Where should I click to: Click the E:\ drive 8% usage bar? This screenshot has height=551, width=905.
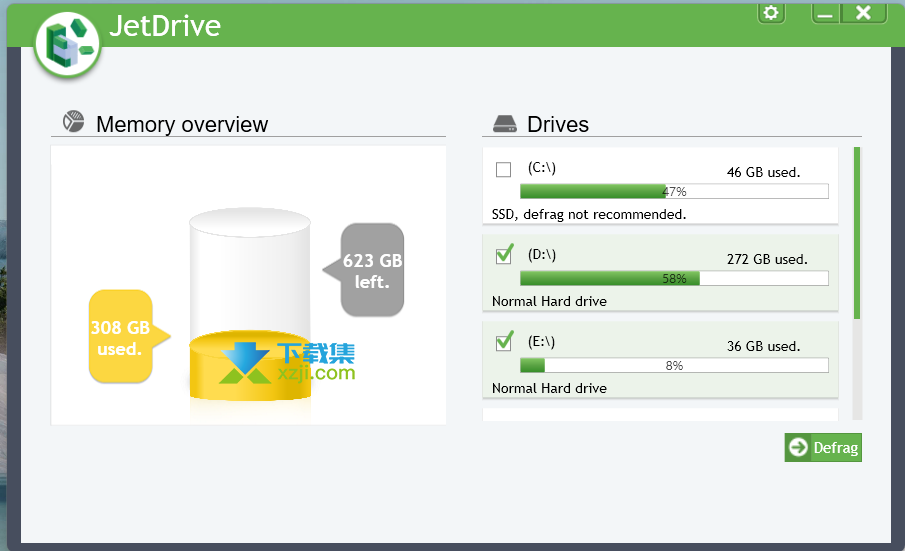674,365
